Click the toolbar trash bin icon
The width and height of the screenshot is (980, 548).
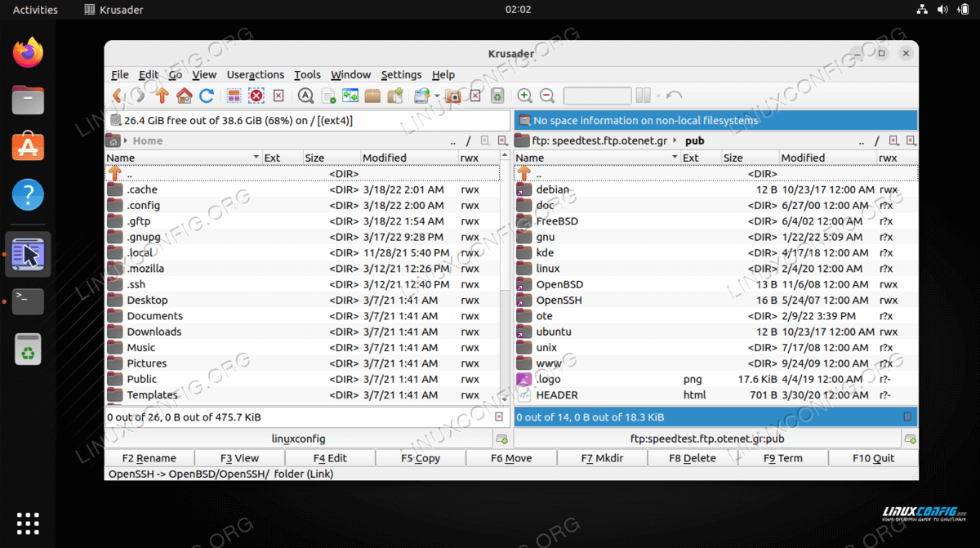pos(497,96)
